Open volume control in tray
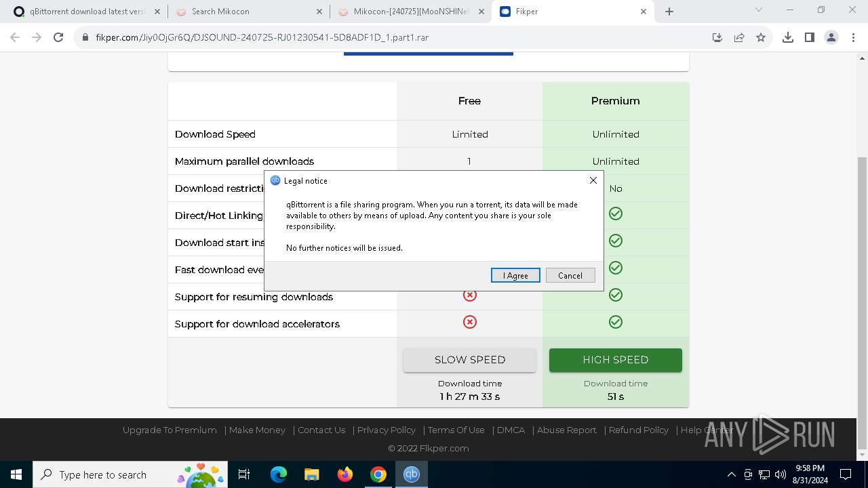 781,474
